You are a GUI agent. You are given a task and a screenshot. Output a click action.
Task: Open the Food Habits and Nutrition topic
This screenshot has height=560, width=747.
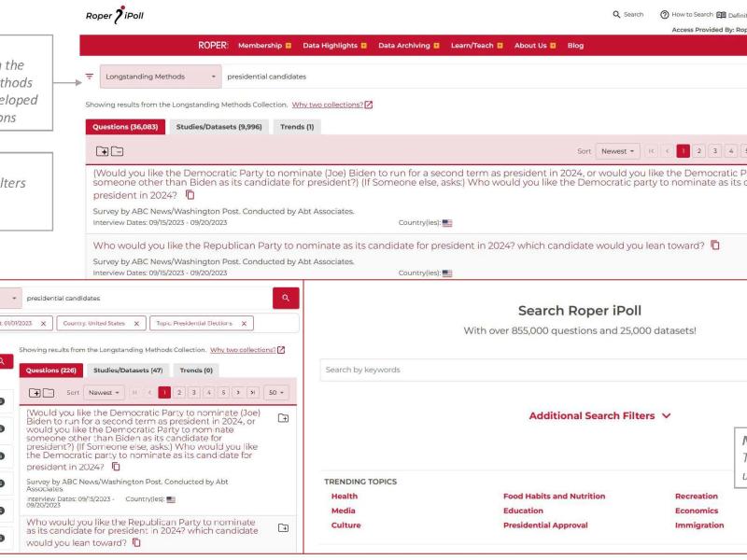(x=554, y=497)
